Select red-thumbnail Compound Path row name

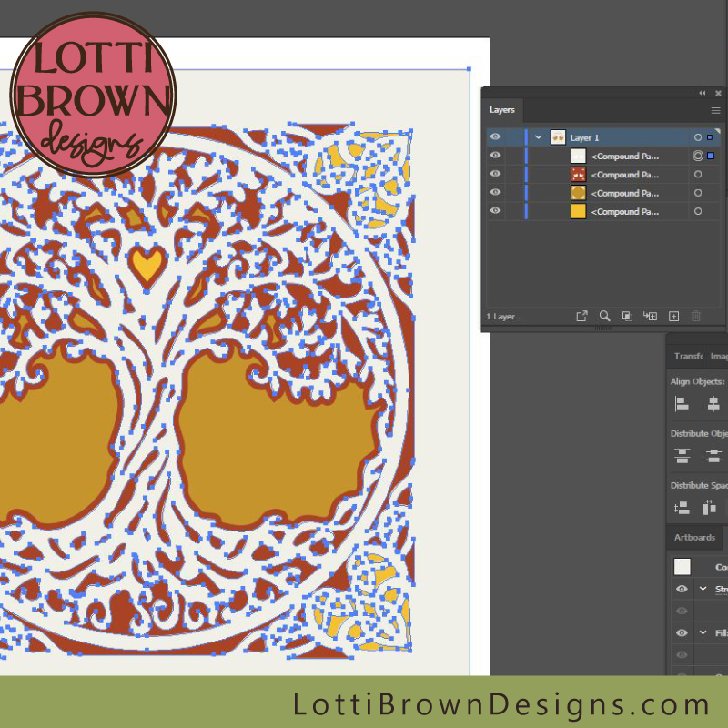pyautogui.click(x=625, y=175)
